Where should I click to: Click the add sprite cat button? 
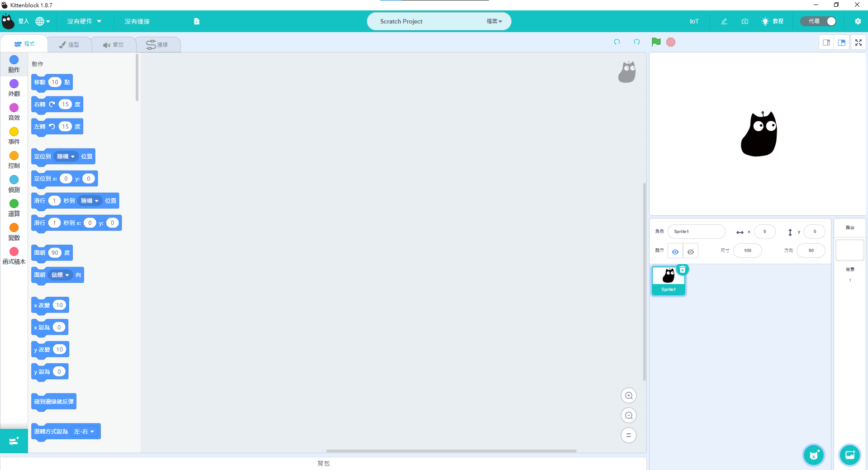[813, 455]
